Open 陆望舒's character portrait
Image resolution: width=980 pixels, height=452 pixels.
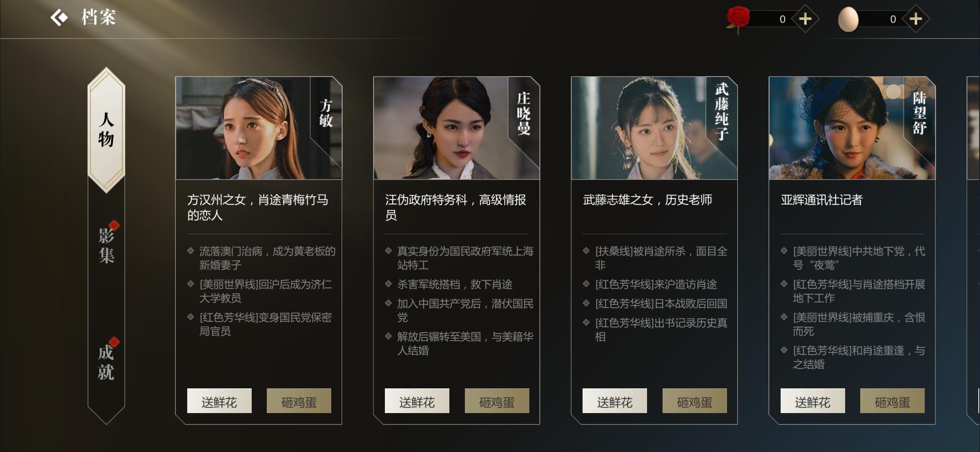[852, 128]
